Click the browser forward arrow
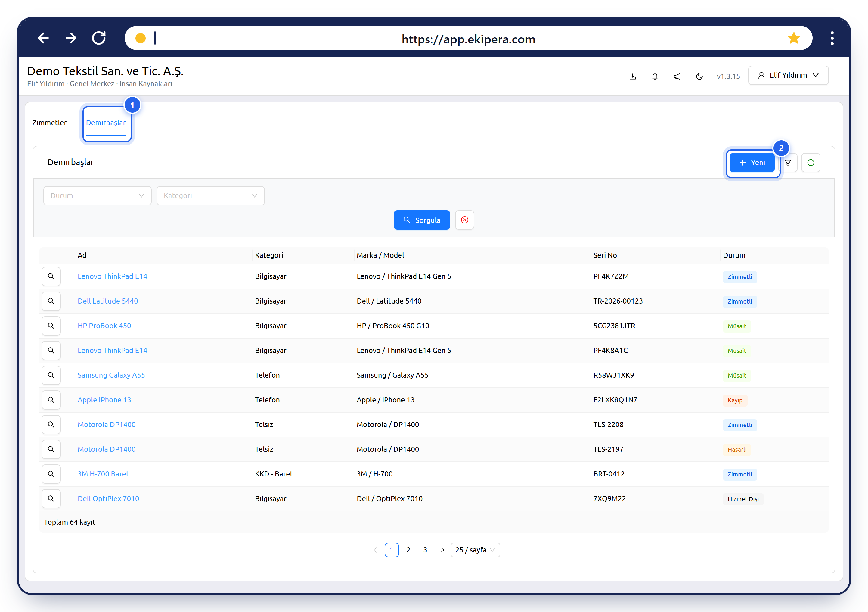The image size is (868, 612). pyautogui.click(x=71, y=38)
